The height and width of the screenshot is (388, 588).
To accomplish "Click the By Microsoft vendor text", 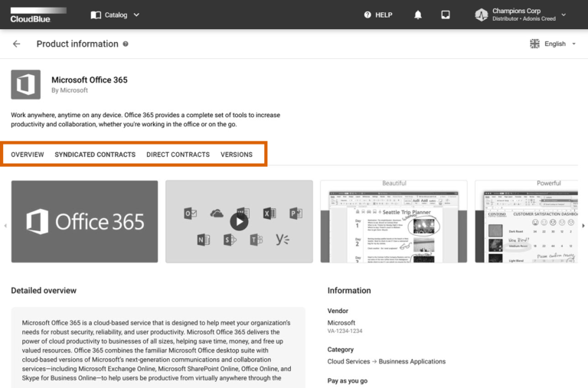I will click(70, 90).
